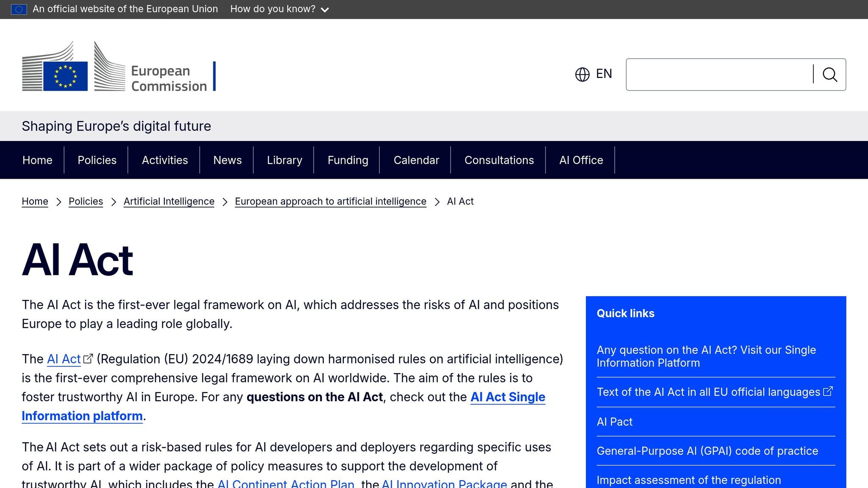Focus the site search input field
The height and width of the screenshot is (488, 868).
[x=720, y=75]
